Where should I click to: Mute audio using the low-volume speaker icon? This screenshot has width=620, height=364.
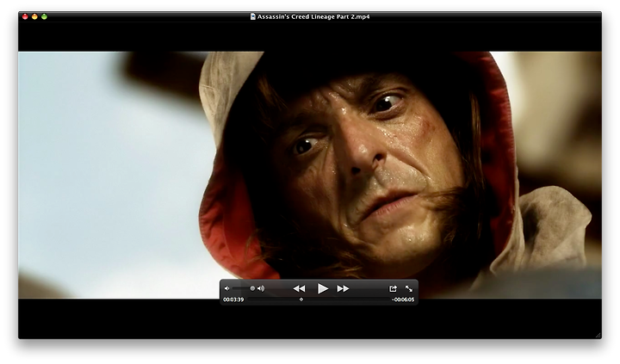[x=227, y=288]
